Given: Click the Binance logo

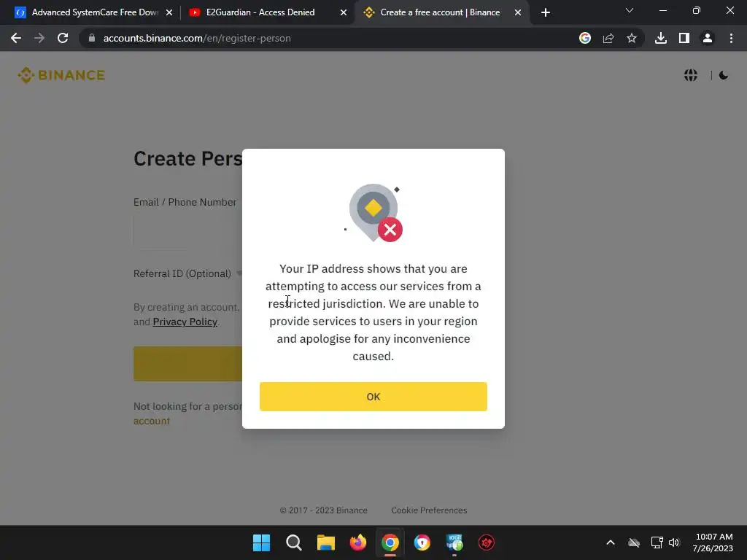Looking at the screenshot, I should coord(61,75).
